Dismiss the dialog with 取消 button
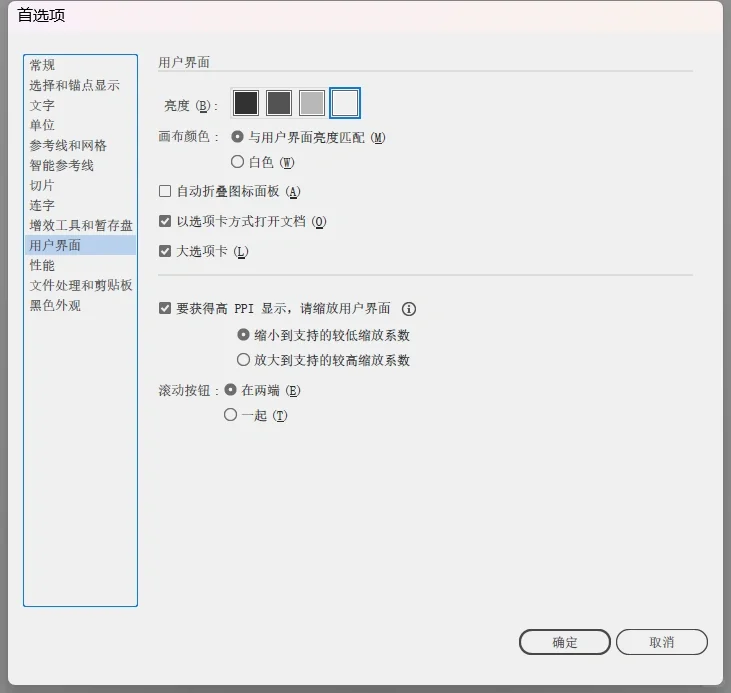Image resolution: width=731 pixels, height=693 pixels. (662, 642)
